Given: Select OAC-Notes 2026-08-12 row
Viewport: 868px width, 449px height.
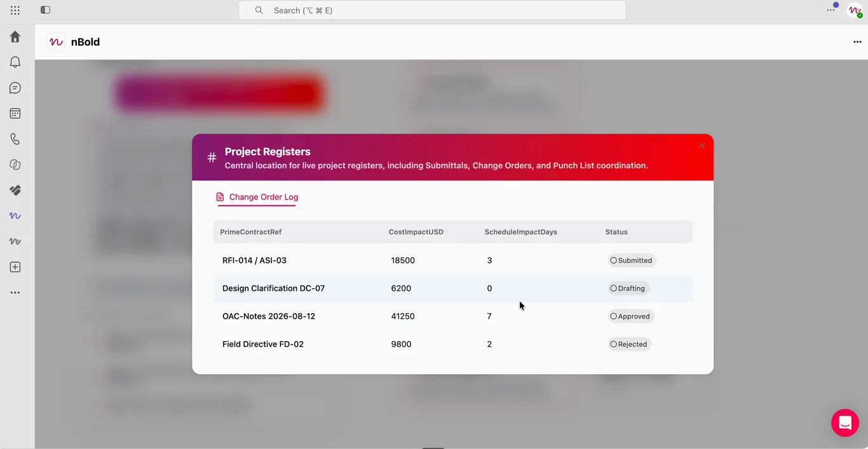Looking at the screenshot, I should [452, 316].
